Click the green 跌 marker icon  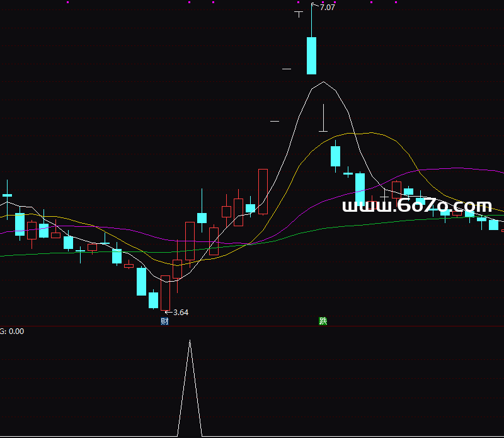[x=323, y=321]
